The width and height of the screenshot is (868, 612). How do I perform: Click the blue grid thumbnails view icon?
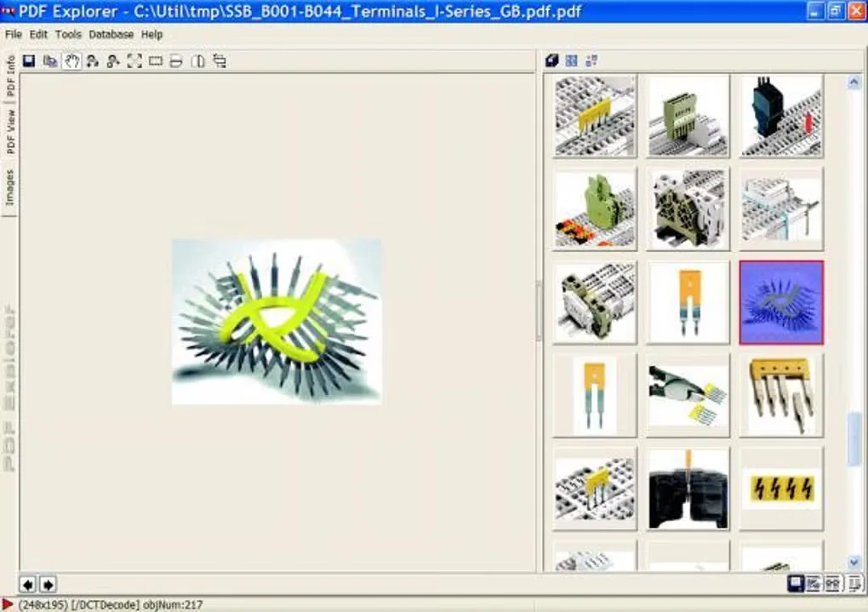pos(571,60)
